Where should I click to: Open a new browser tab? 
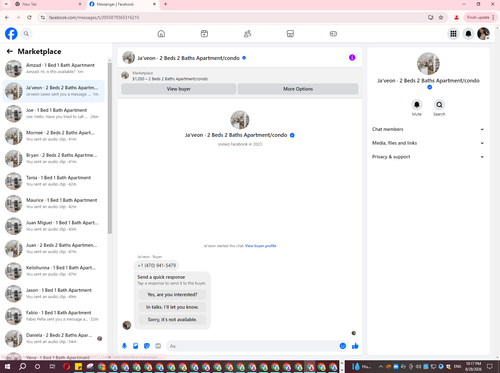pyautogui.click(x=166, y=4)
